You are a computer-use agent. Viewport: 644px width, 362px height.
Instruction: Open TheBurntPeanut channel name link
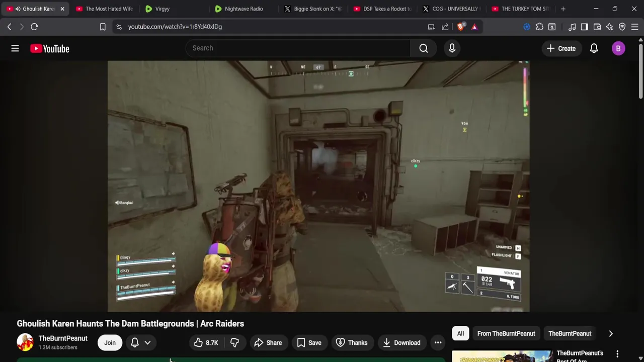tap(63, 338)
